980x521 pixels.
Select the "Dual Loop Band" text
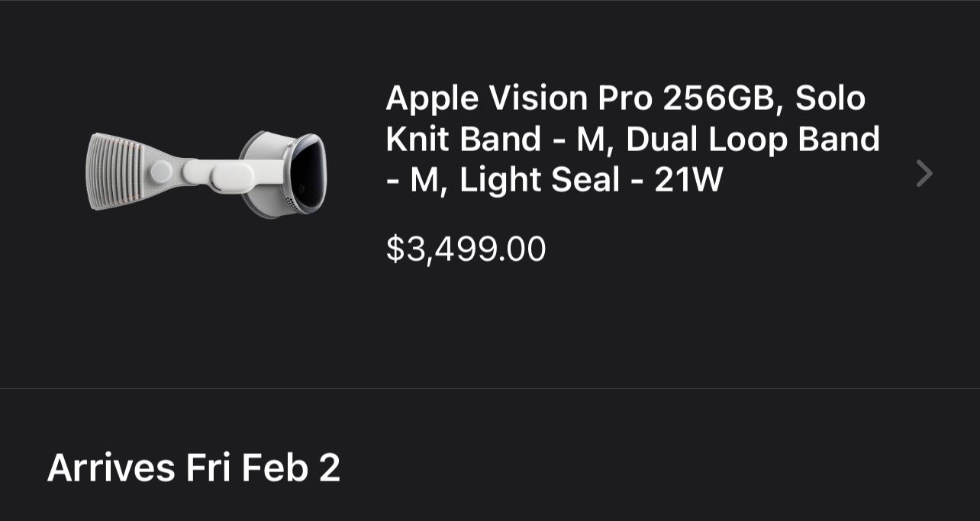click(753, 139)
